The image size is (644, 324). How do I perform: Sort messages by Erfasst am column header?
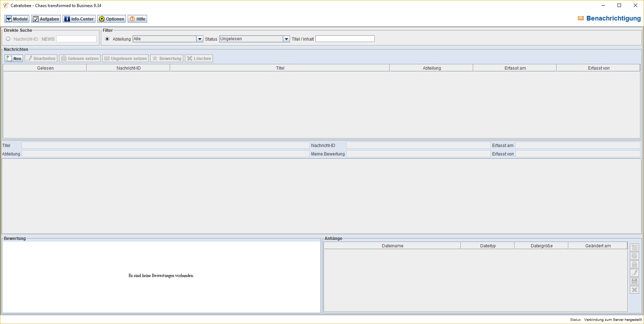pyautogui.click(x=515, y=68)
